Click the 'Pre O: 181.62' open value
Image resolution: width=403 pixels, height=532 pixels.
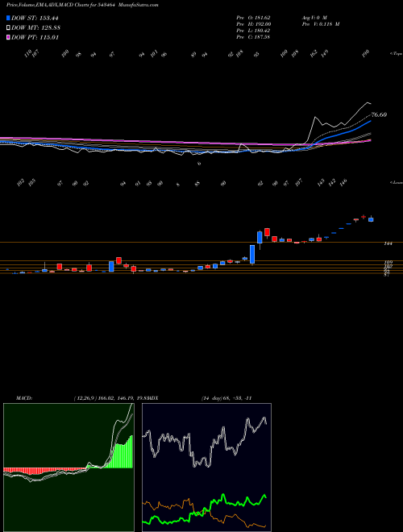point(253,17)
